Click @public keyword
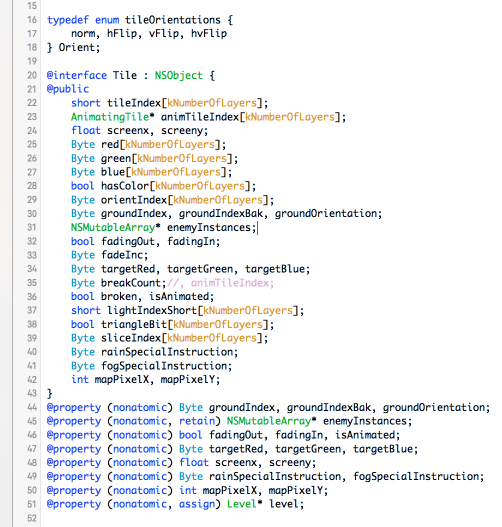The image size is (502, 527). (68, 89)
